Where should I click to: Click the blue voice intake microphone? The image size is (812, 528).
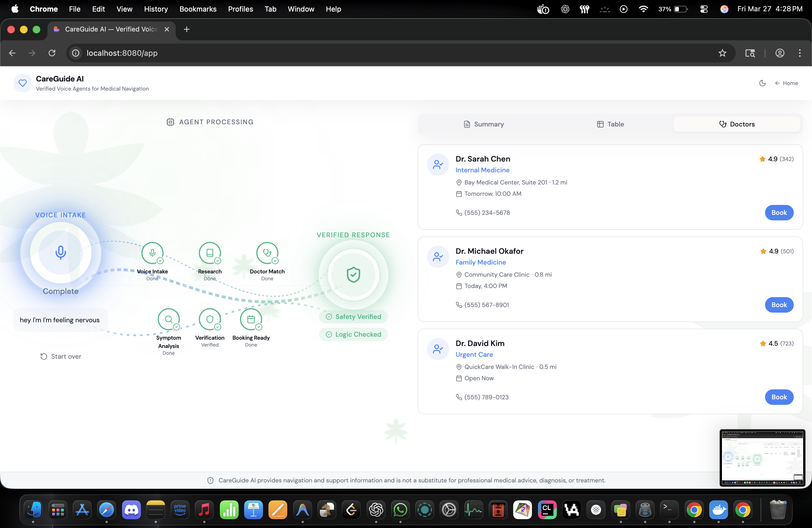click(x=61, y=252)
